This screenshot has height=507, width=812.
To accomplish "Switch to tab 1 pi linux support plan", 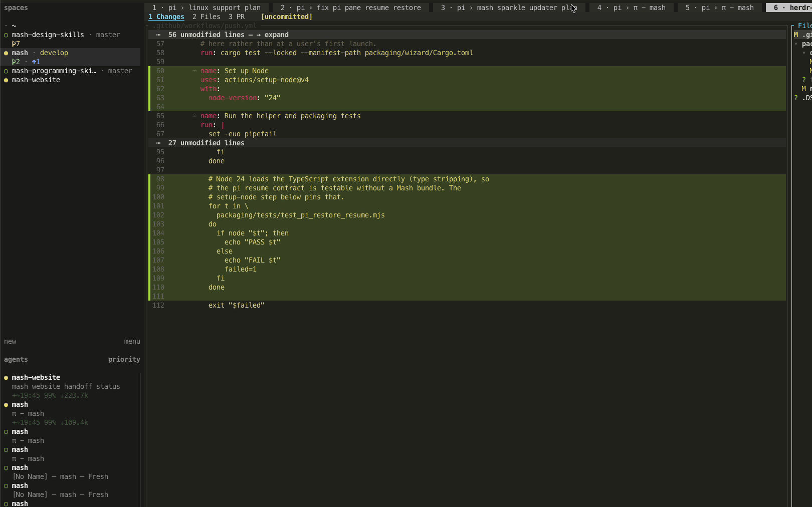I will (x=207, y=8).
